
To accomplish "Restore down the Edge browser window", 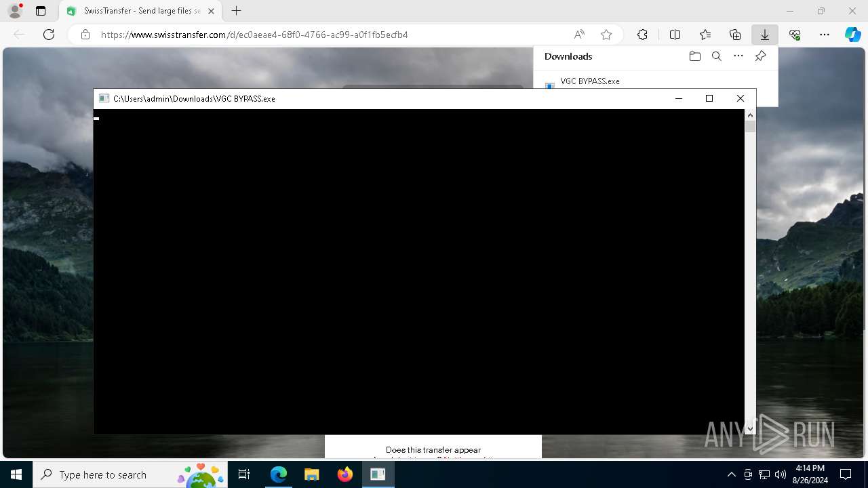I will (821, 11).
